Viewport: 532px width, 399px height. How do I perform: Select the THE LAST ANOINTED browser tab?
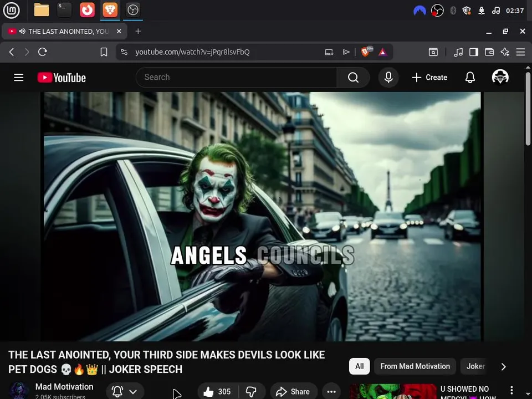(x=64, y=31)
